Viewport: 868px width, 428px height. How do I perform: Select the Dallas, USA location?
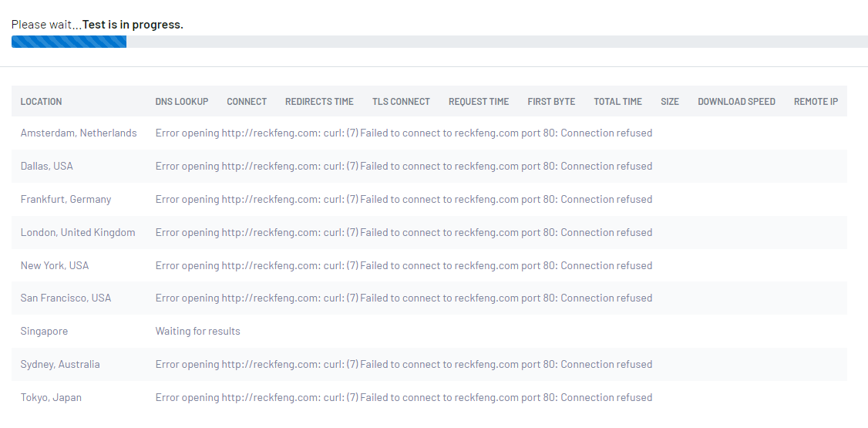[x=46, y=166]
